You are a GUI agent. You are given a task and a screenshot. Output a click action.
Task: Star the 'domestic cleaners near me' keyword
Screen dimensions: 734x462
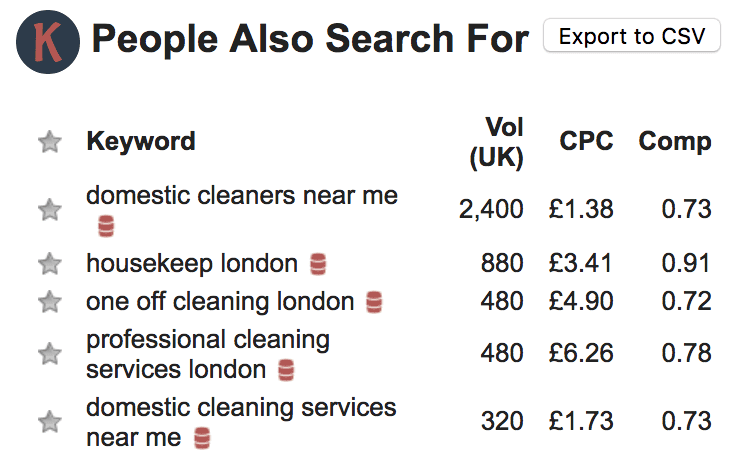(x=49, y=210)
